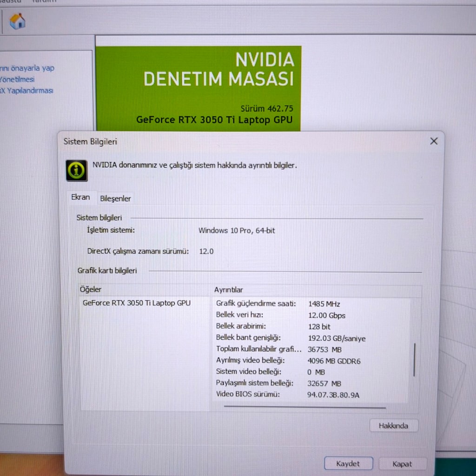Click the 94.07.3B.80.9A BIOS value
The width and height of the screenshot is (476, 476).
[x=333, y=395]
